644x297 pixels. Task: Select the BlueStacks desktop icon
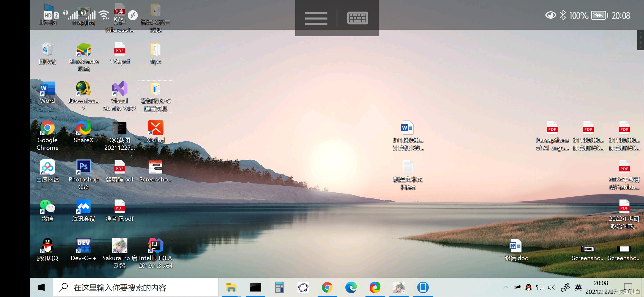[83, 50]
